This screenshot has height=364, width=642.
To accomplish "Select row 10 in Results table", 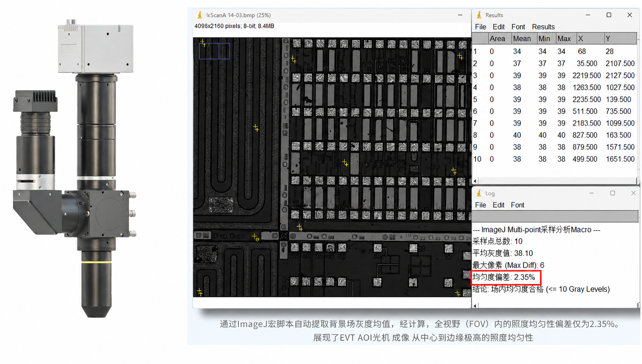I will click(554, 159).
